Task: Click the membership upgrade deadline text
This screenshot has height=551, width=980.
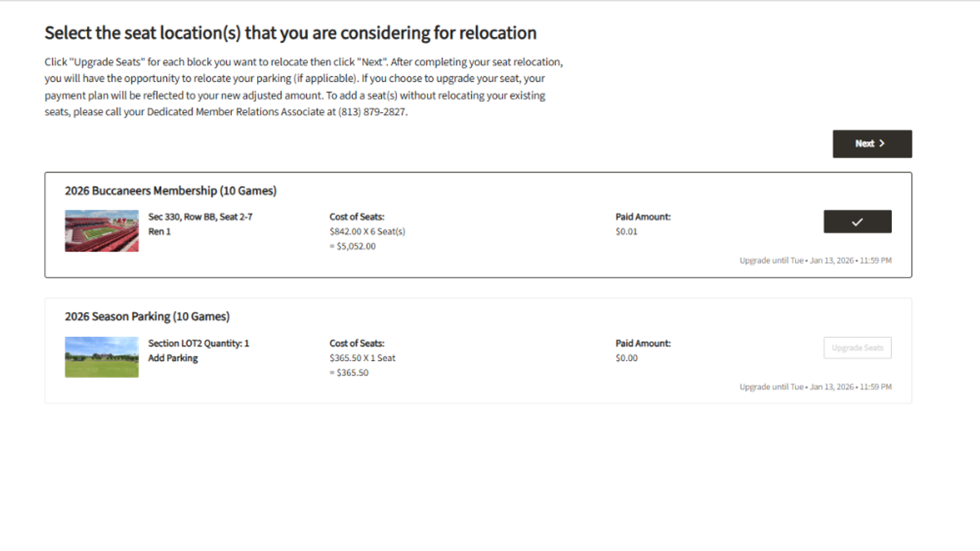Action: [815, 261]
